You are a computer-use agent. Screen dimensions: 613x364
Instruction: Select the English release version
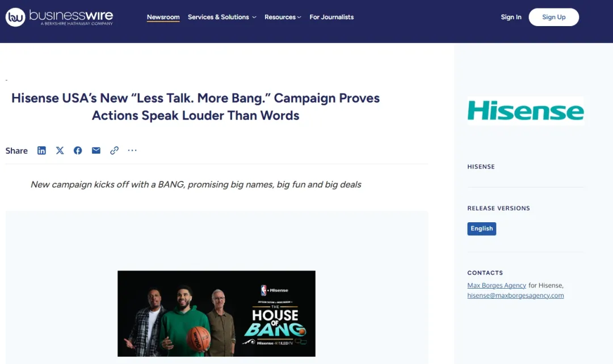click(x=482, y=228)
